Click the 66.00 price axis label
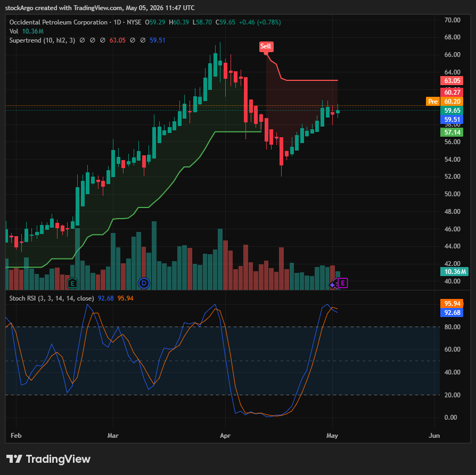Screen dimensions: 476x475 453,55
